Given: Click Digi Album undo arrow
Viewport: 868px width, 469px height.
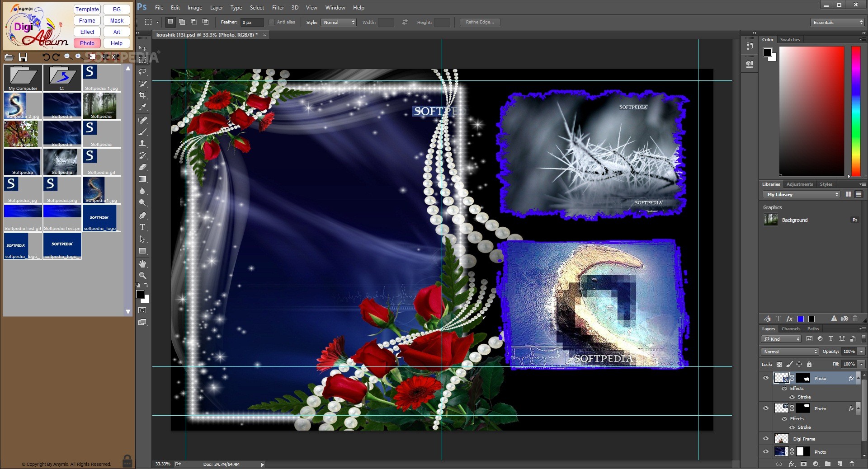Looking at the screenshot, I should [46, 57].
